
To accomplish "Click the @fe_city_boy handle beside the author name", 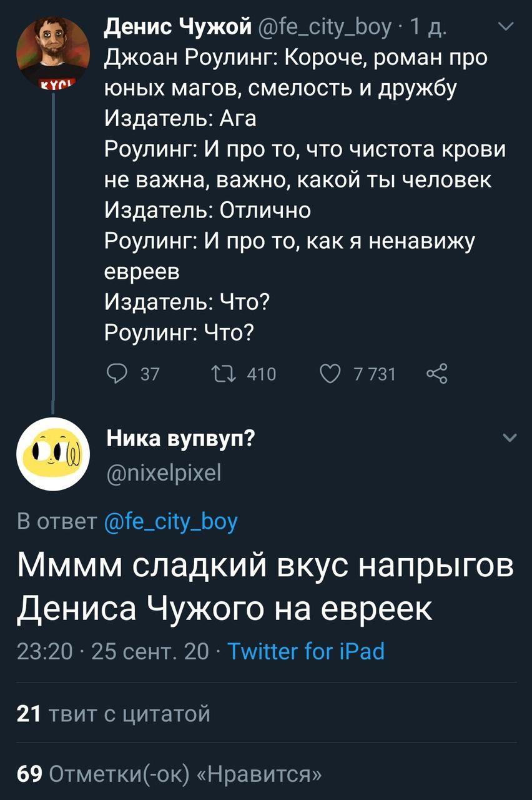I will pos(323,27).
